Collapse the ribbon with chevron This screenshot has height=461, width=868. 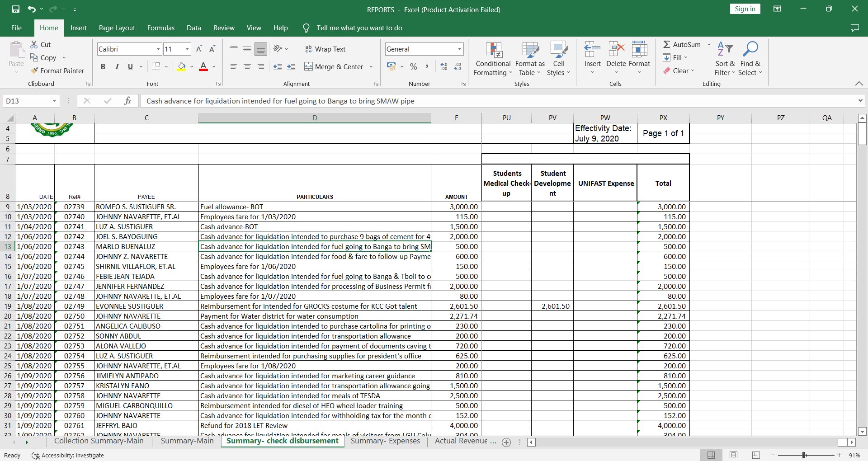859,84
